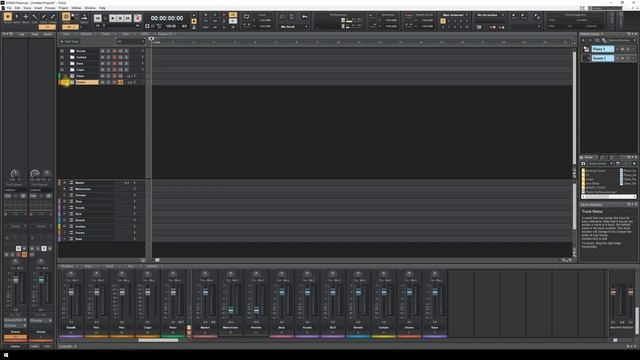This screenshot has height=360, width=640.
Task: Click the Guitars bus icon
Action: (x=71, y=226)
